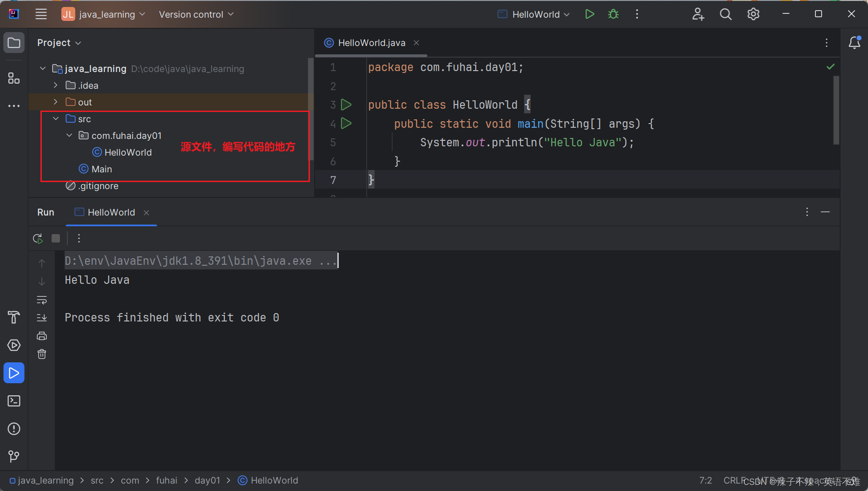Debug HelloWorld with the bug icon

613,14
